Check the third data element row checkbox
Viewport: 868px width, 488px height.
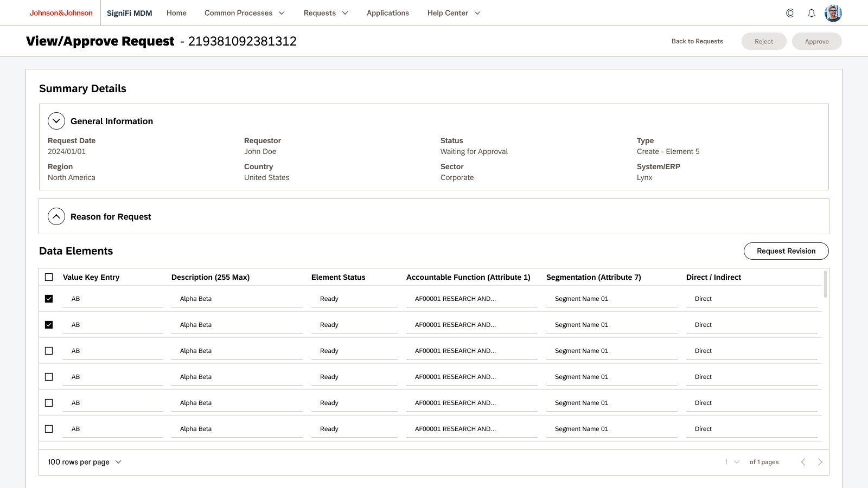(x=49, y=351)
